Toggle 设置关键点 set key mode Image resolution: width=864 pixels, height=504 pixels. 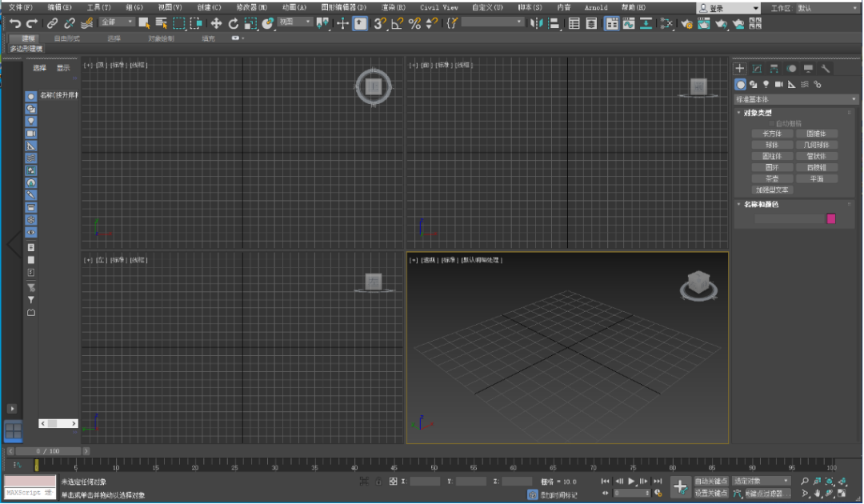coord(711,493)
